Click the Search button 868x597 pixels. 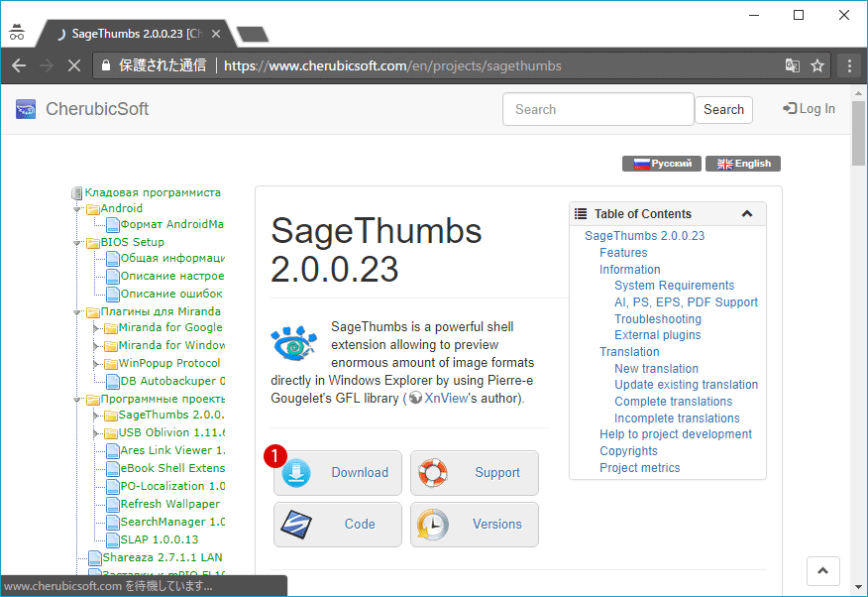tap(723, 110)
